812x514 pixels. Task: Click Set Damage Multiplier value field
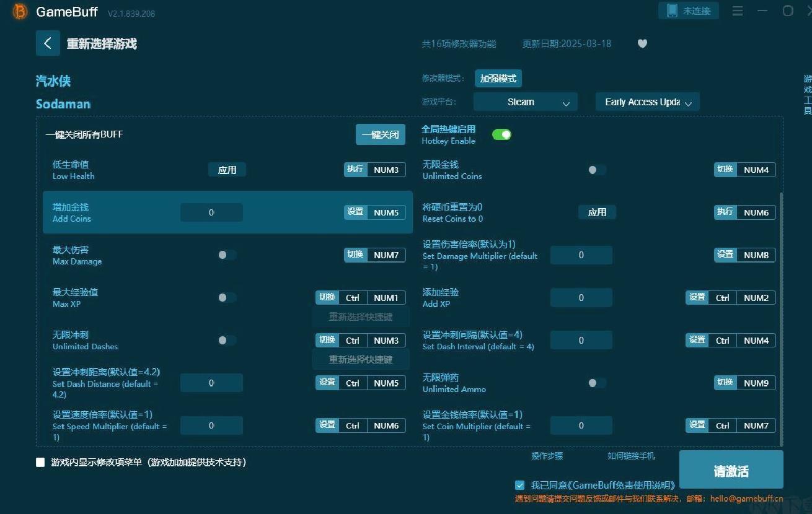[x=581, y=255]
